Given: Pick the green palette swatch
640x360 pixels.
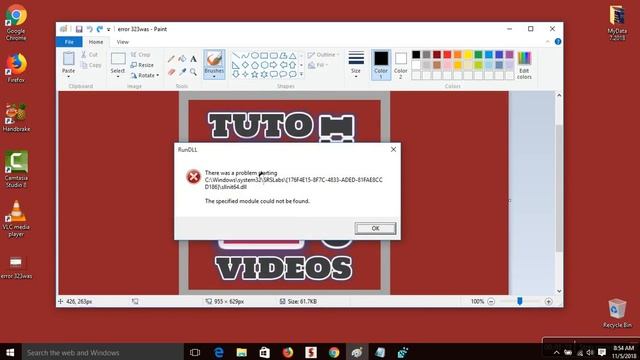Looking at the screenshot, I should point(478,54).
